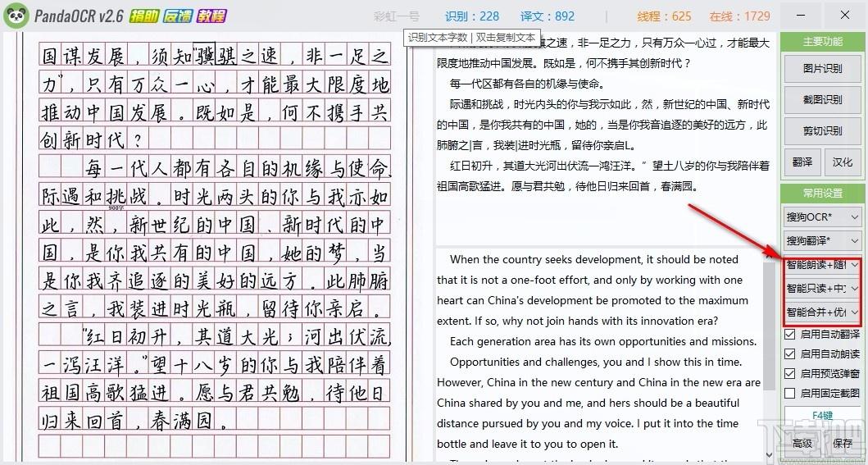Click the 剪切识别 button
868x465 pixels.
pos(822,131)
